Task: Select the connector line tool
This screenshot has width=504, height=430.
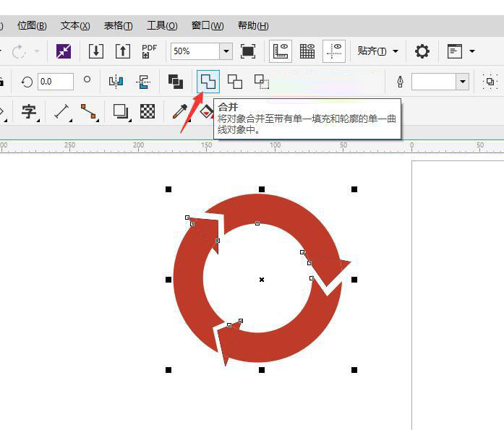Action: coord(88,112)
